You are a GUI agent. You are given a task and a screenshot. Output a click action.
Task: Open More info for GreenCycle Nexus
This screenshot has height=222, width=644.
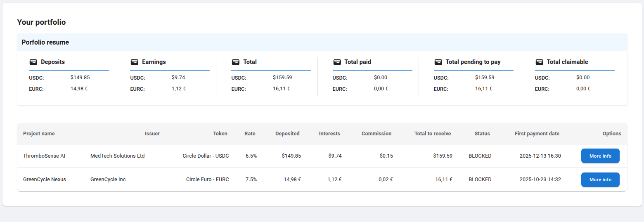pos(600,179)
